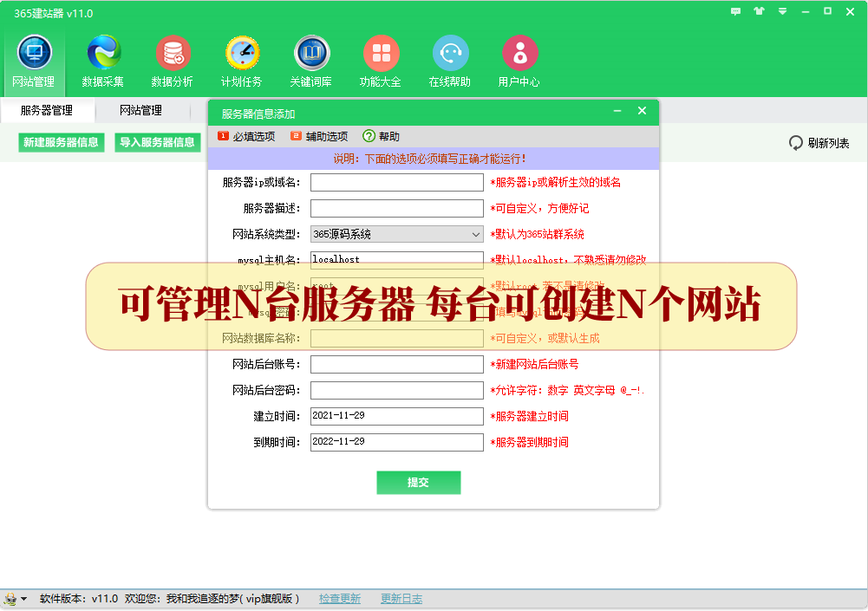The height and width of the screenshot is (611, 868).
Task: Switch to the 服务器管理 tab
Action: [x=47, y=111]
